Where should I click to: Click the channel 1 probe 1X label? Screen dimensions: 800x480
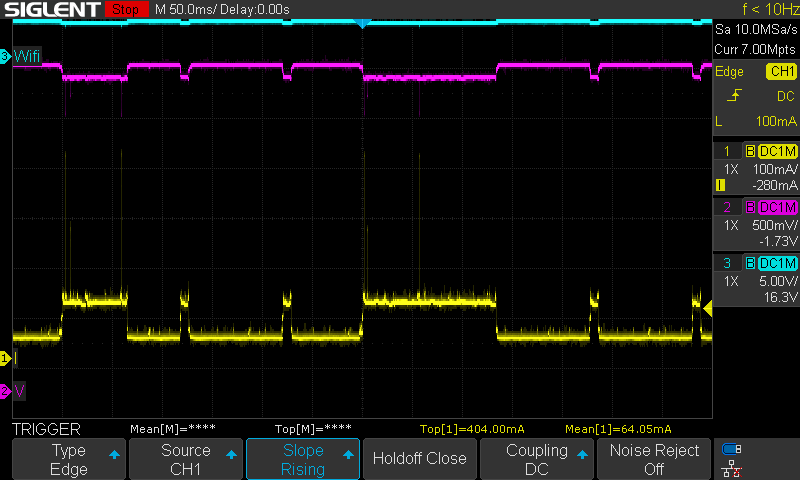[731, 169]
